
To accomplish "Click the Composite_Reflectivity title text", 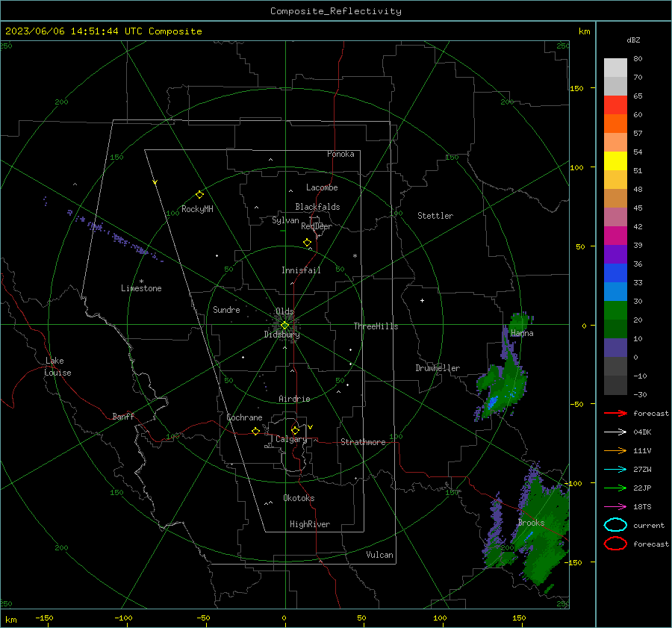I will 335,11.
